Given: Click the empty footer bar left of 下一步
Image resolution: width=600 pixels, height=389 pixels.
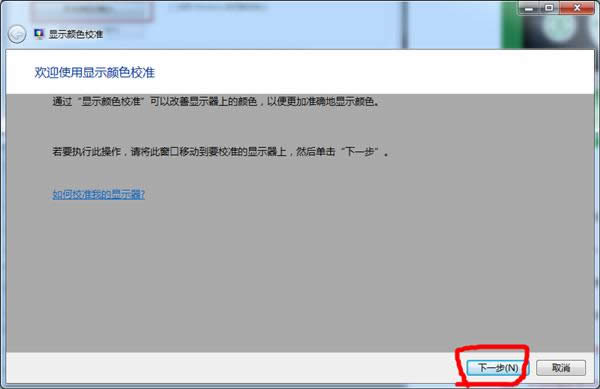Looking at the screenshot, I should coord(230,368).
